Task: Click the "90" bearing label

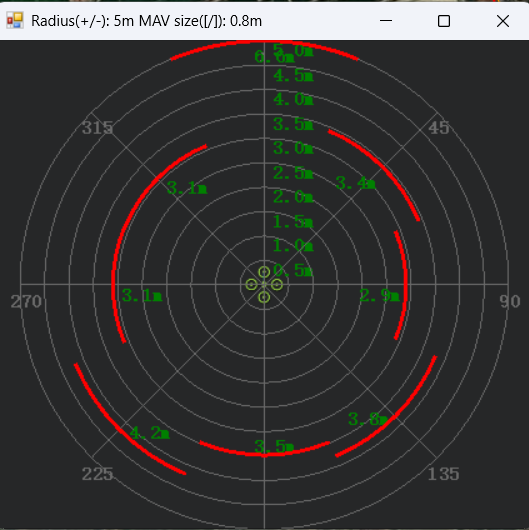Action: [510, 302]
